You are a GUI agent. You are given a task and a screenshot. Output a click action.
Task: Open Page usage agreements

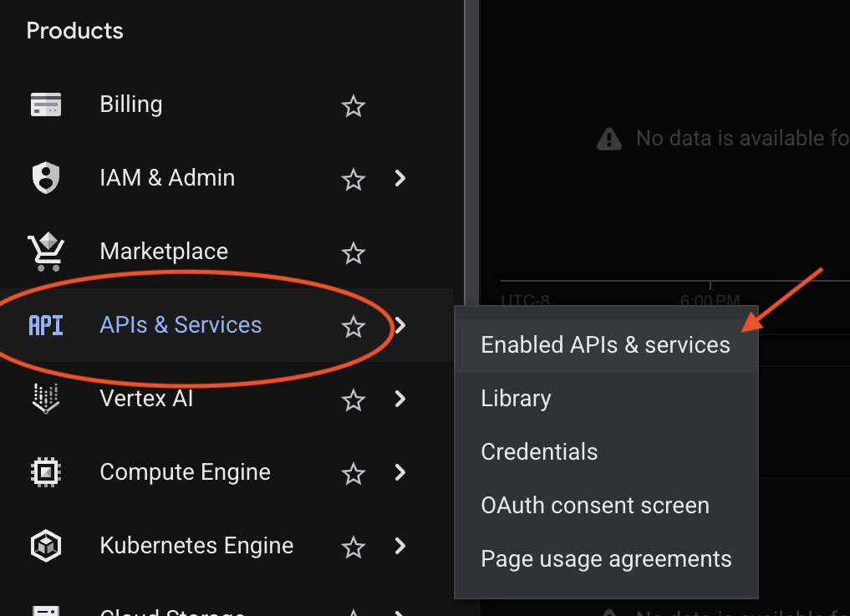[x=606, y=558]
